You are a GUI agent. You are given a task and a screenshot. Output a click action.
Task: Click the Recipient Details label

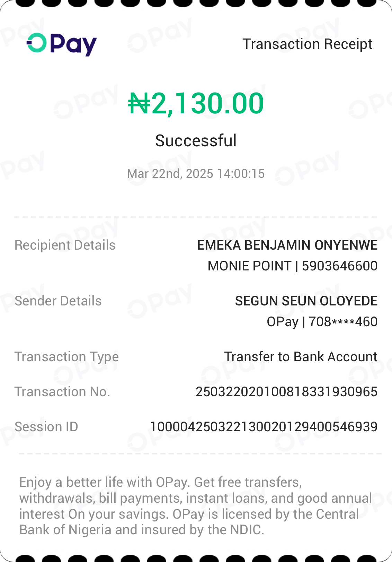click(65, 245)
